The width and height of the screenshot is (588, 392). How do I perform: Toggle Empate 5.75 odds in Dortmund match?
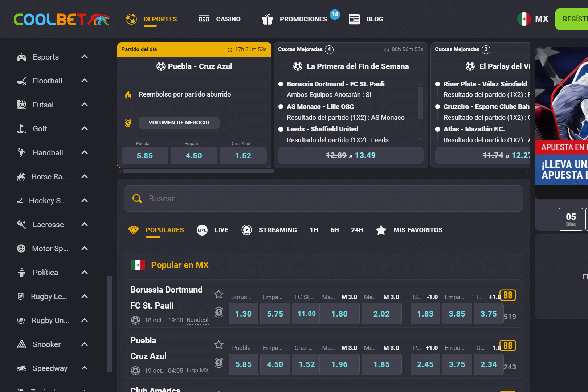pos(275,314)
